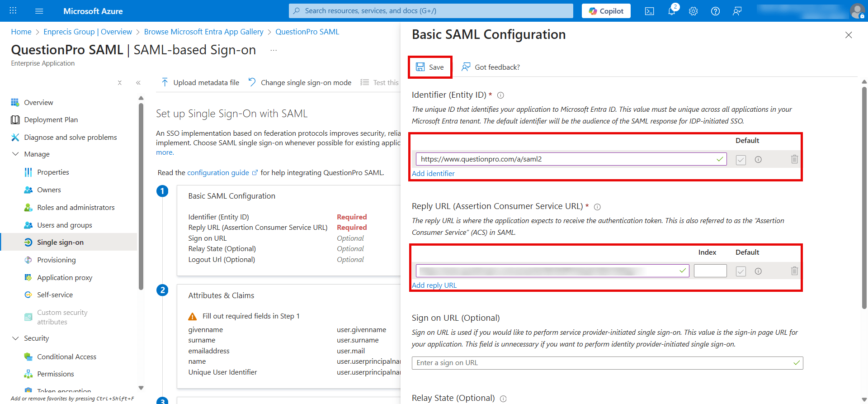Click the Copilot button

[x=606, y=11]
